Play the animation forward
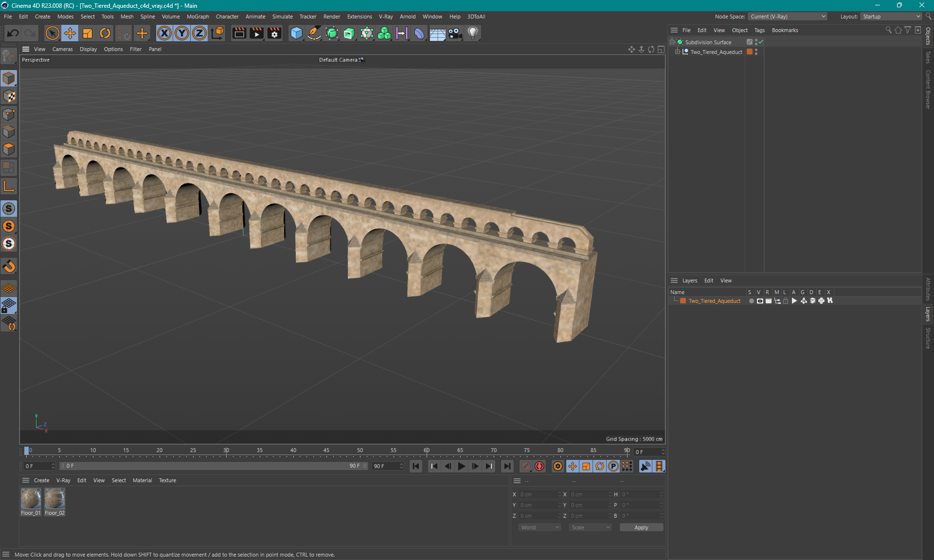934x560 pixels. 461,466
